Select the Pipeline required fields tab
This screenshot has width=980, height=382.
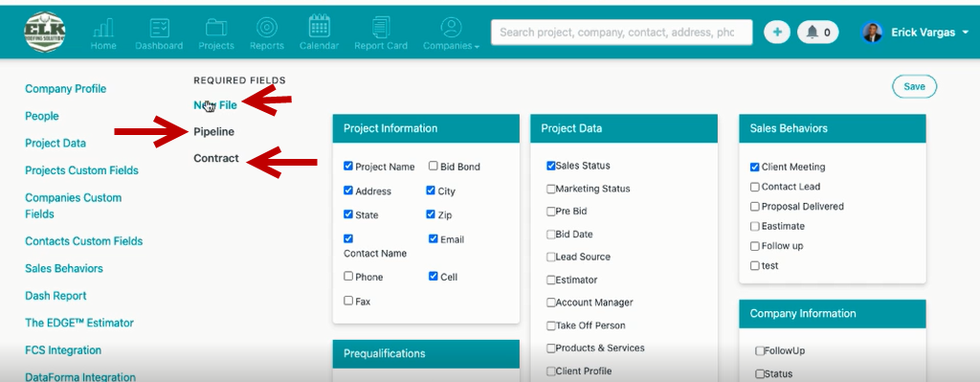click(x=213, y=131)
